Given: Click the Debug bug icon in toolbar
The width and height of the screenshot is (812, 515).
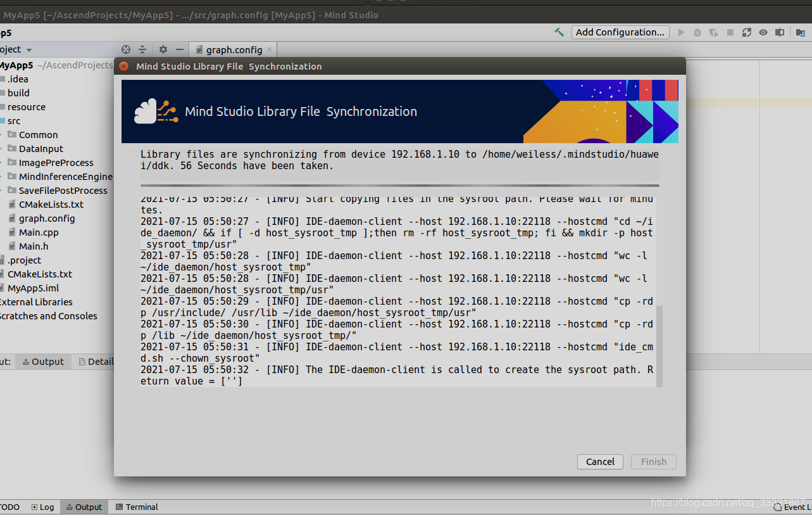Looking at the screenshot, I should click(x=697, y=32).
